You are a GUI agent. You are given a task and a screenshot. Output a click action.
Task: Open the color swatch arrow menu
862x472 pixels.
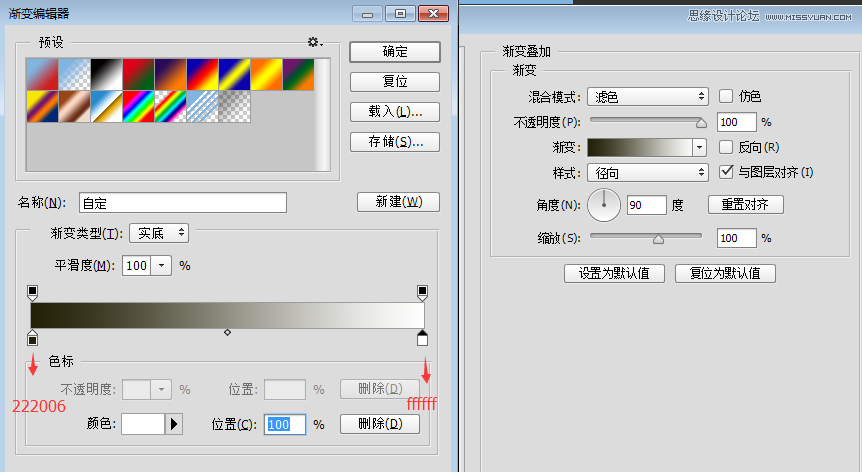click(174, 424)
